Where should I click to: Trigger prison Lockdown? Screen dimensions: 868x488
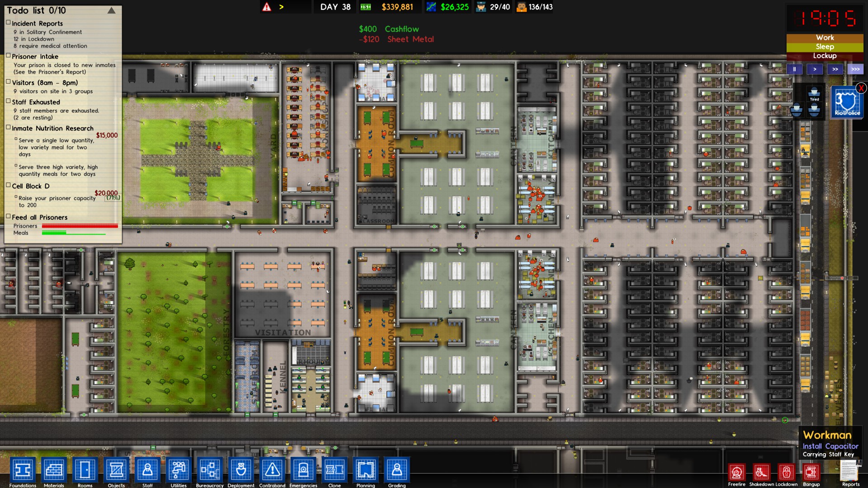787,473
